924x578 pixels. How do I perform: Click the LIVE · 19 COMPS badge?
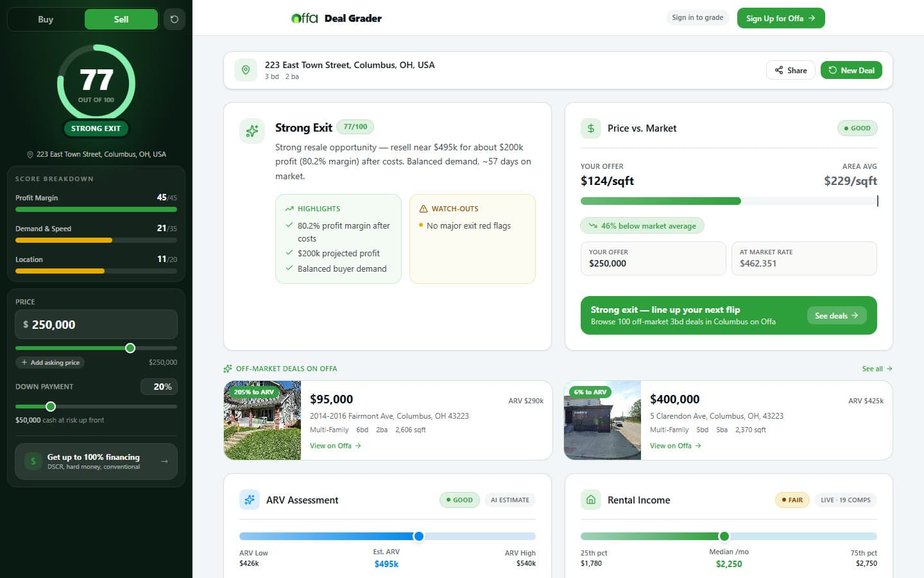(846, 500)
